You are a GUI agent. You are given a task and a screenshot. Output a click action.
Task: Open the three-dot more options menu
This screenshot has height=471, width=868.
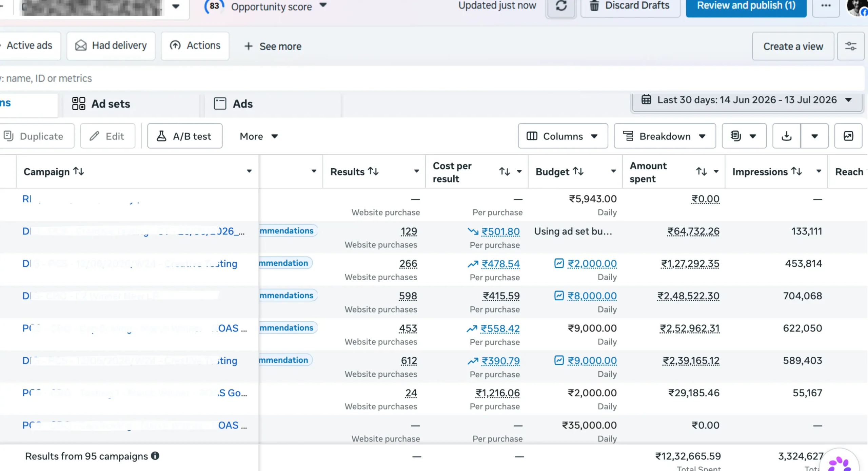point(826,6)
